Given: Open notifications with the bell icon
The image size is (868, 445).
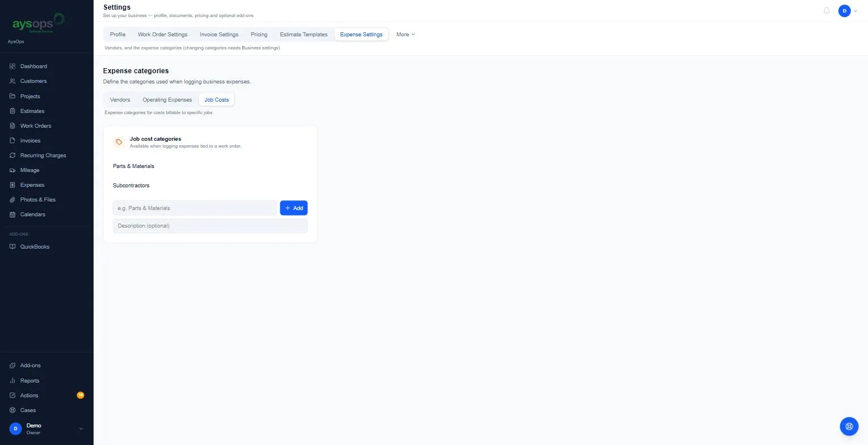Looking at the screenshot, I should [827, 11].
